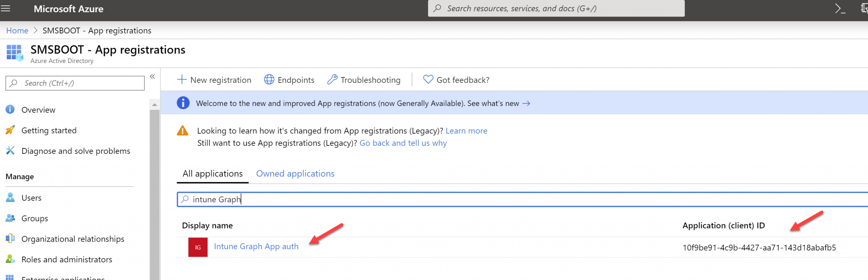Screen dimensions: 868x280
Task: Open Intune Graph App auth link
Action: coord(256,247)
